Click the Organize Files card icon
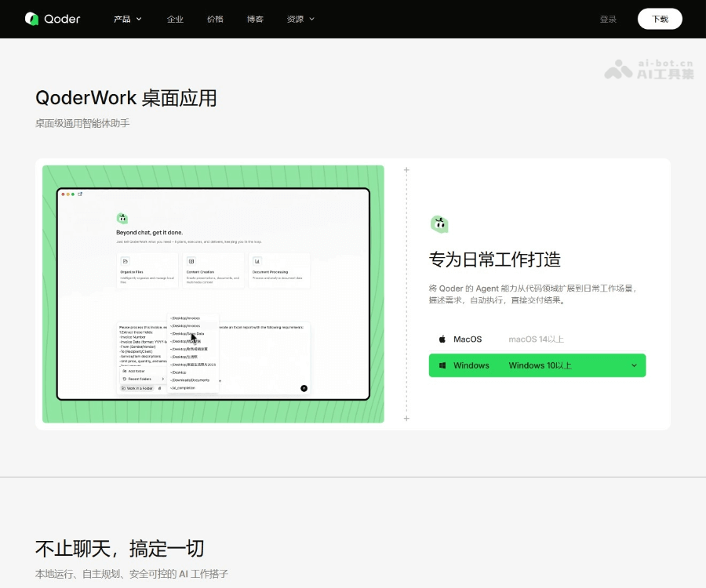 [x=125, y=261]
